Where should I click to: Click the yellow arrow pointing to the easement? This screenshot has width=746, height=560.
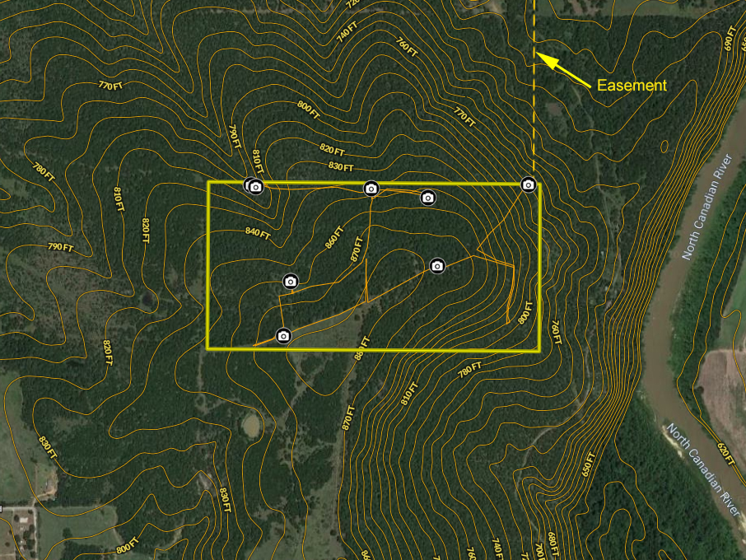pos(563,70)
